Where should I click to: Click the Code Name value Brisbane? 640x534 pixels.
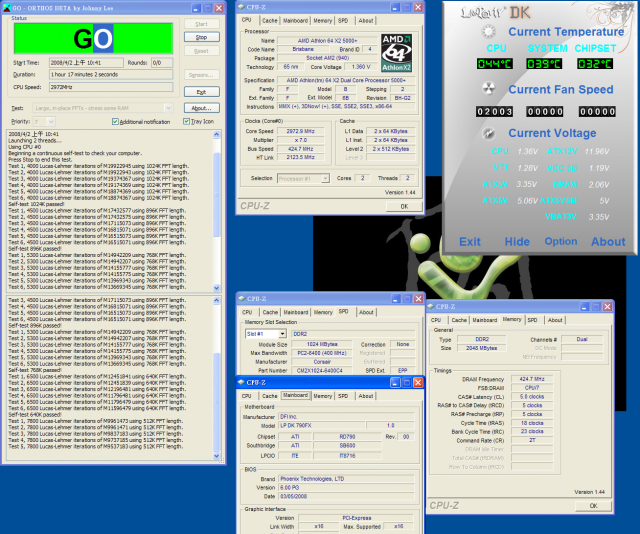(303, 49)
